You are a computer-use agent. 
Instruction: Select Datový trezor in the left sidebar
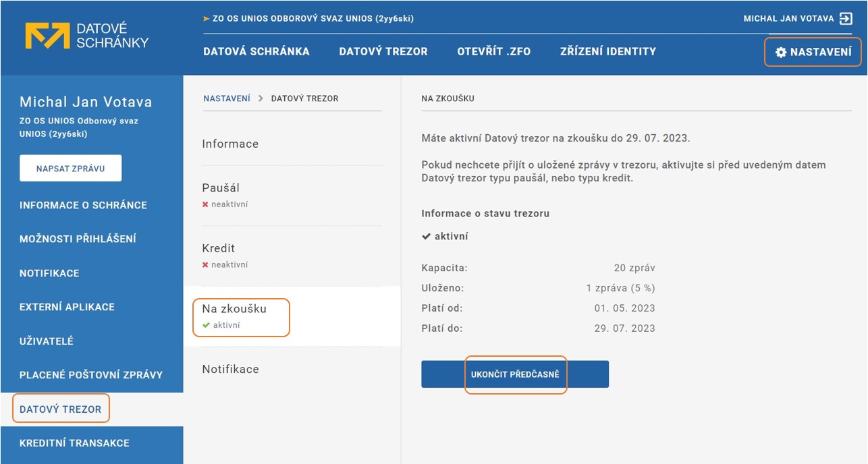[60, 409]
